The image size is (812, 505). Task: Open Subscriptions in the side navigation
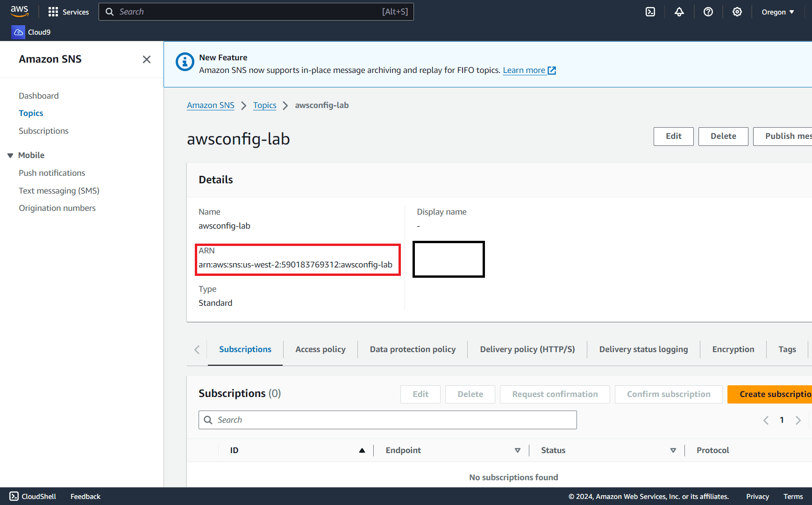pyautogui.click(x=43, y=131)
